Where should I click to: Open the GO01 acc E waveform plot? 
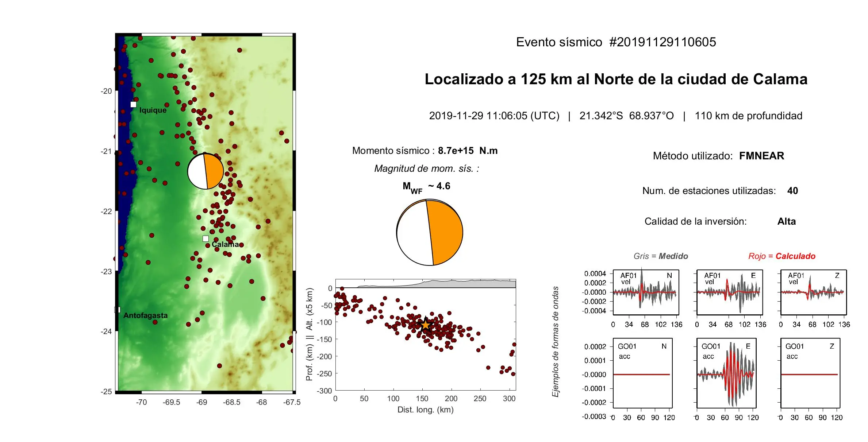[726, 373]
